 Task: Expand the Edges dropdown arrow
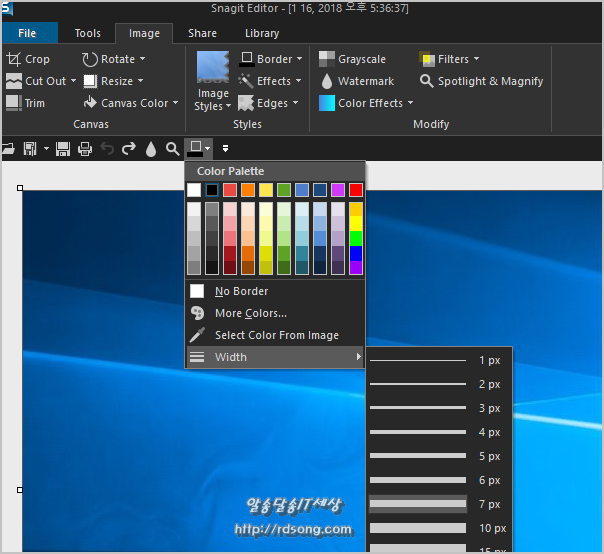point(295,103)
